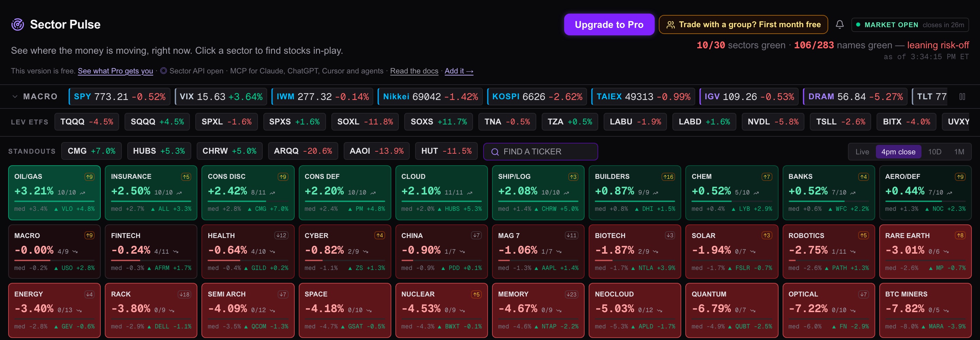Click the rank-up badge on the OIL/GAS card
Screen dimensions: 980x340
pos(89,177)
